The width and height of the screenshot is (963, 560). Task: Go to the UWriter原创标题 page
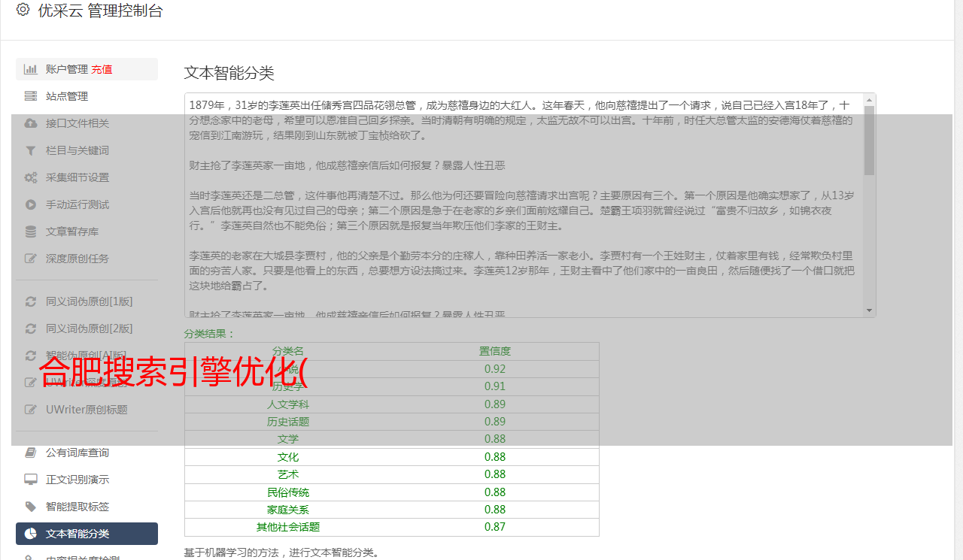click(x=87, y=410)
